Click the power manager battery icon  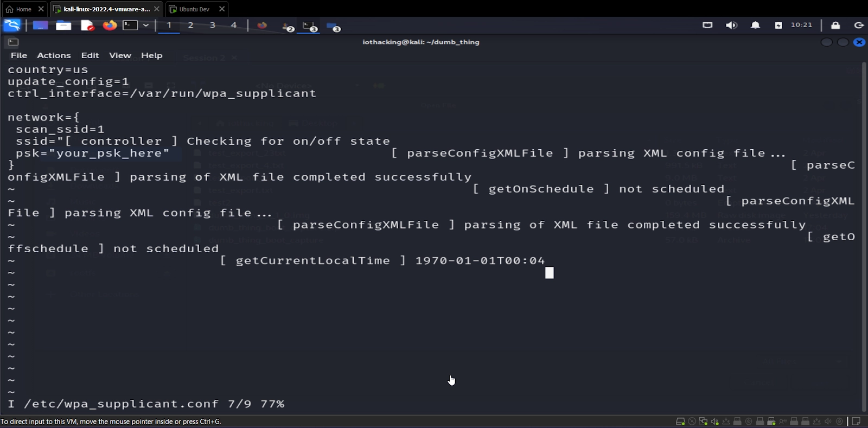pyautogui.click(x=778, y=25)
